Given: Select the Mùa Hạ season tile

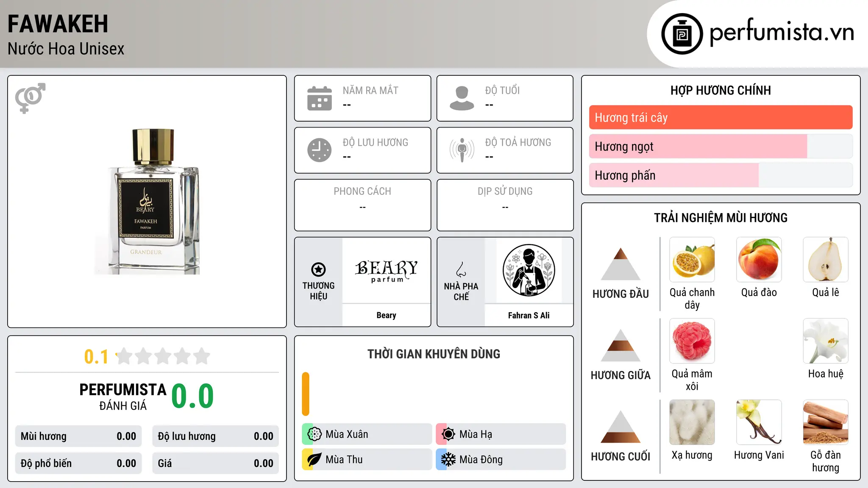Looking at the screenshot, I should (501, 434).
